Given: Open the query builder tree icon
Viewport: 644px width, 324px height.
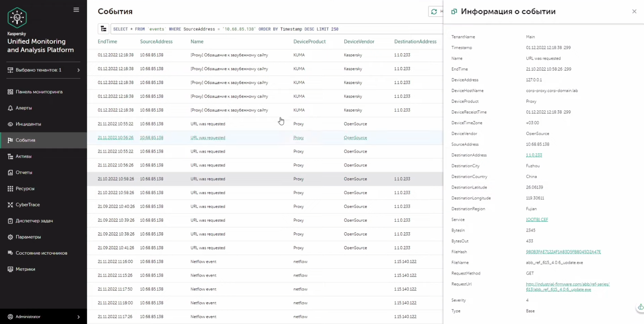Looking at the screenshot, I should (103, 29).
